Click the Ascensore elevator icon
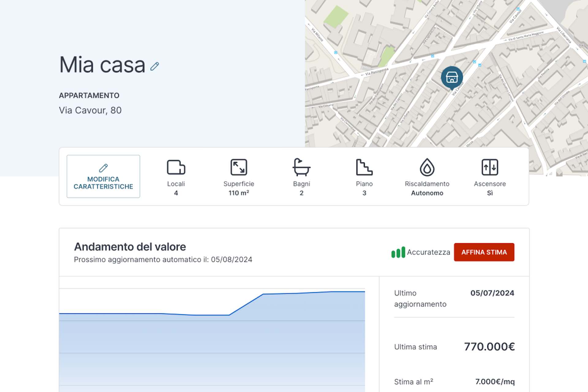The width and height of the screenshot is (588, 392). [490, 167]
